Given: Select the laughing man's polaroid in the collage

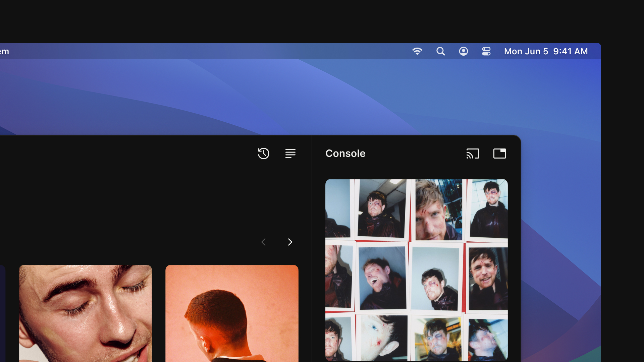Looking at the screenshot, I should (382, 278).
